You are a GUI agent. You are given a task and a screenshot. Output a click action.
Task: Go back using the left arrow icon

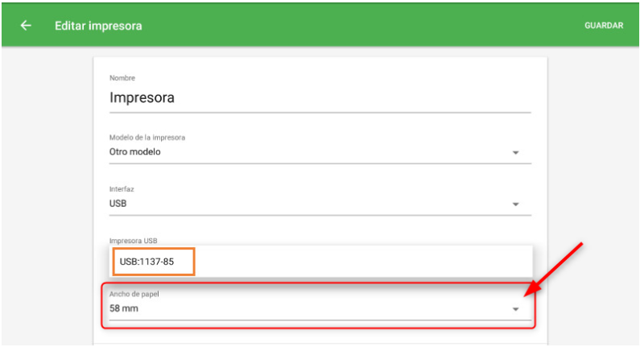26,26
